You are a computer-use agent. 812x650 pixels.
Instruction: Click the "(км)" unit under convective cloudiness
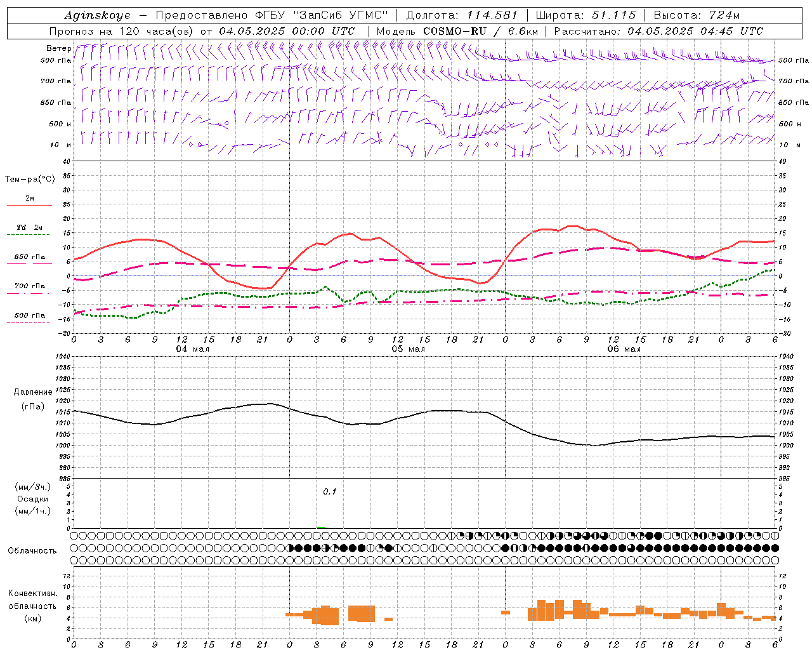click(x=33, y=618)
